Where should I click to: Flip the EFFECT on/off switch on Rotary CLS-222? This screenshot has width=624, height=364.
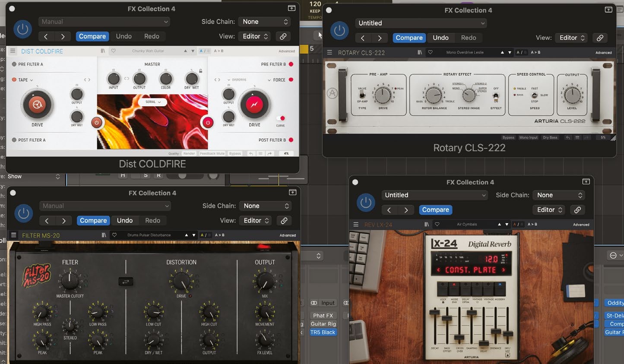pyautogui.click(x=496, y=96)
